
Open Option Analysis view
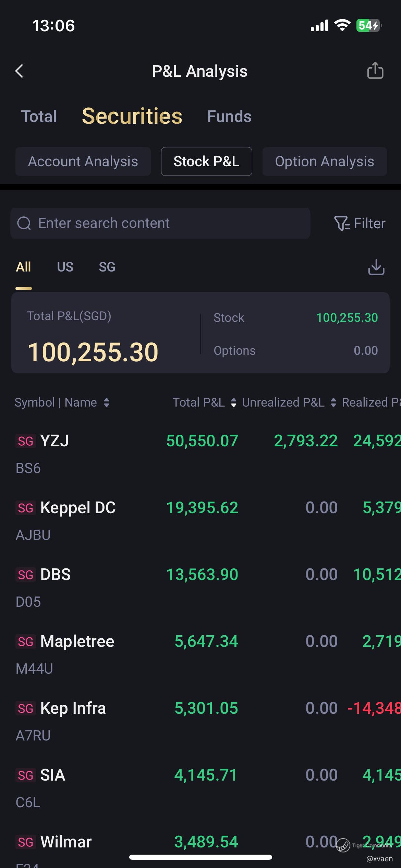click(324, 161)
